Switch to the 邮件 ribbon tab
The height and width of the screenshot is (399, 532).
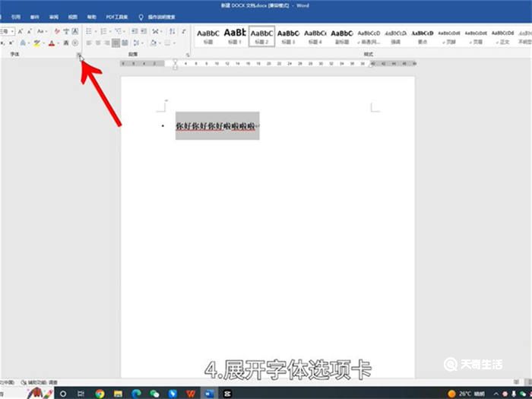[x=35, y=17]
